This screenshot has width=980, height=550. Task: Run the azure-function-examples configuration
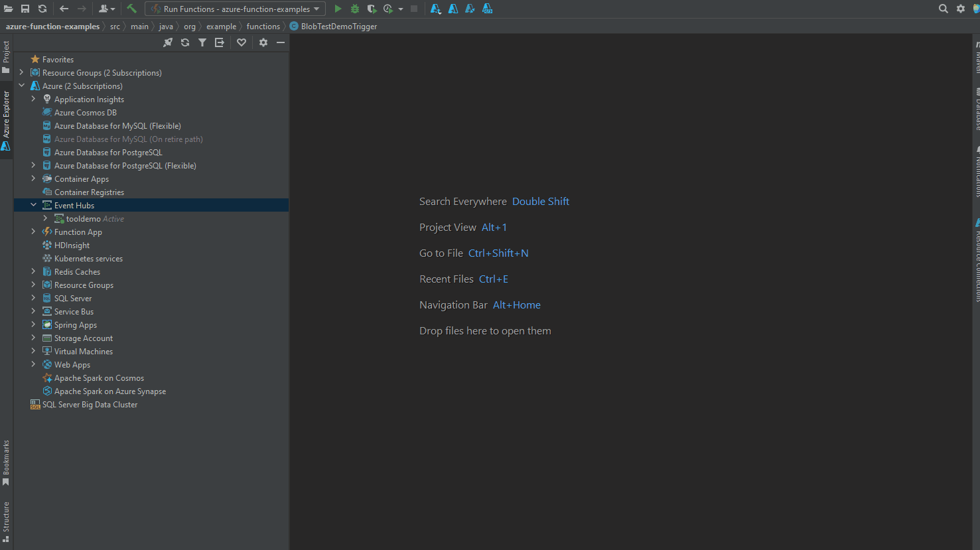tap(338, 8)
